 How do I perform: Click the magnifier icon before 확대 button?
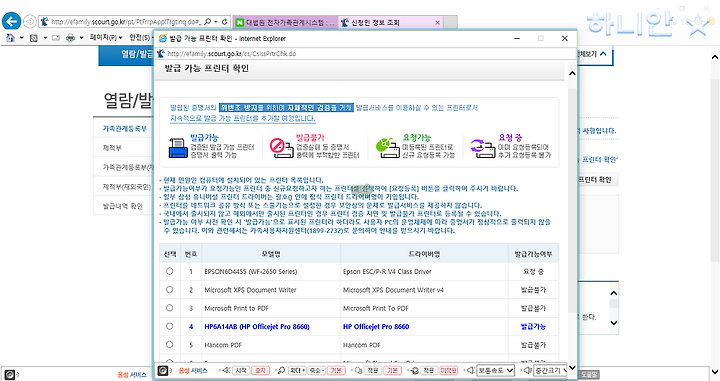click(281, 370)
